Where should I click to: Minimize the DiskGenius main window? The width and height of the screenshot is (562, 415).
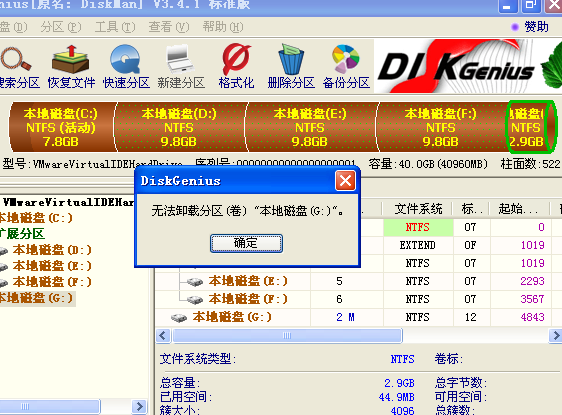507,6
